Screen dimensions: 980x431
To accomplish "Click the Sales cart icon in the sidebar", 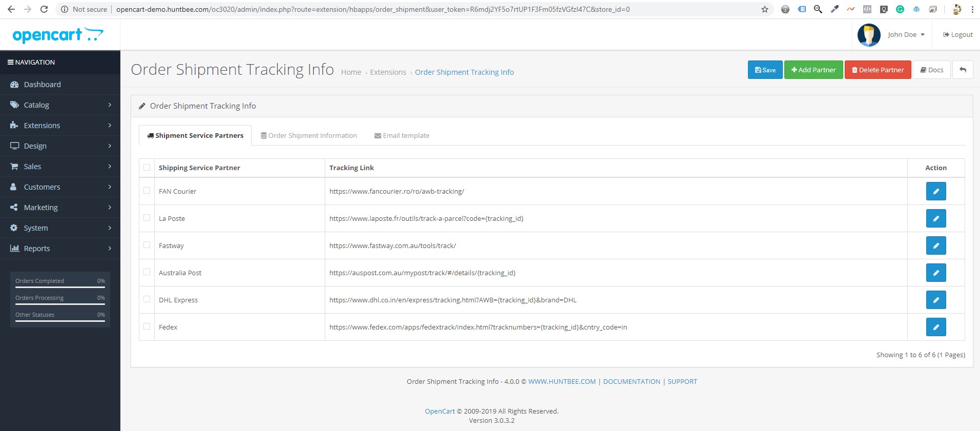I will [x=14, y=167].
